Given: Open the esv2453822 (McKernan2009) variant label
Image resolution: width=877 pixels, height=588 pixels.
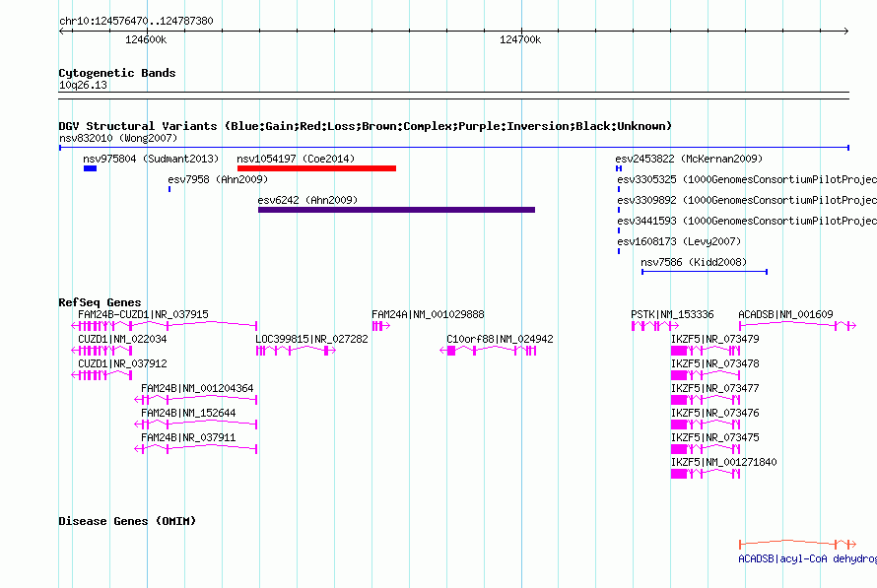Looking at the screenshot, I should click(x=689, y=159).
